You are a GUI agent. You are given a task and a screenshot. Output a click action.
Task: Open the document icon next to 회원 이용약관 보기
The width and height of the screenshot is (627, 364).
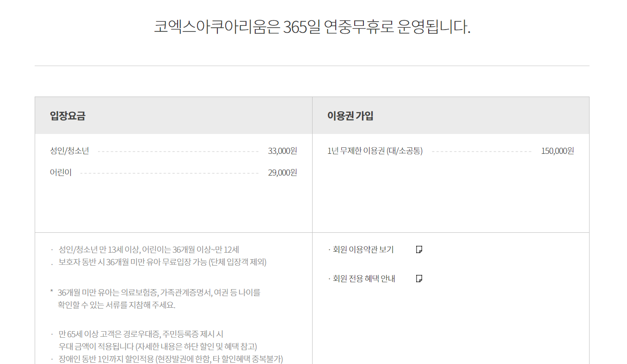[419, 249]
